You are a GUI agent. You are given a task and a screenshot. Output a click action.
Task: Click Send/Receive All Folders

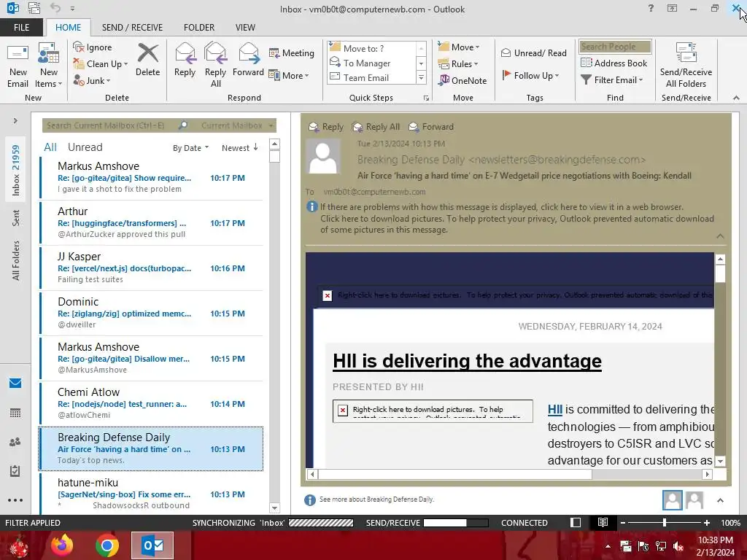click(x=686, y=65)
